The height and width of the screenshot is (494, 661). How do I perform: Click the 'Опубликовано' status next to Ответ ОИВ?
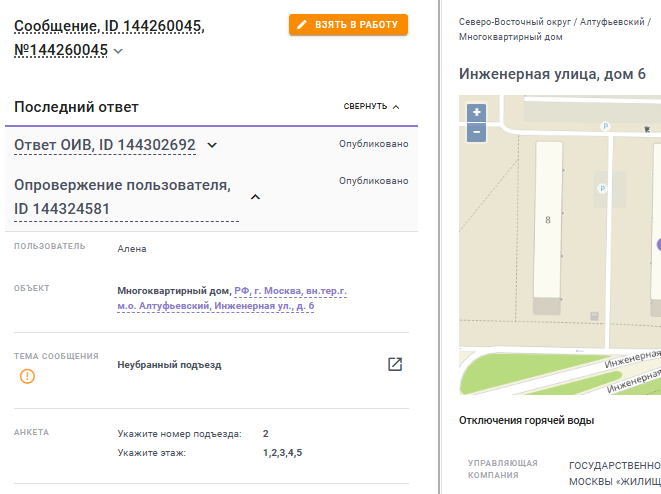pyautogui.click(x=373, y=144)
